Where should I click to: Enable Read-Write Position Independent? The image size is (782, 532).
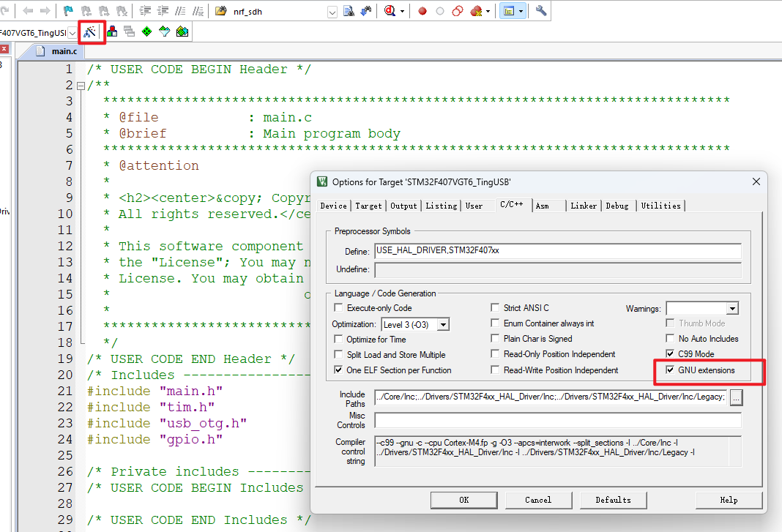(x=495, y=370)
